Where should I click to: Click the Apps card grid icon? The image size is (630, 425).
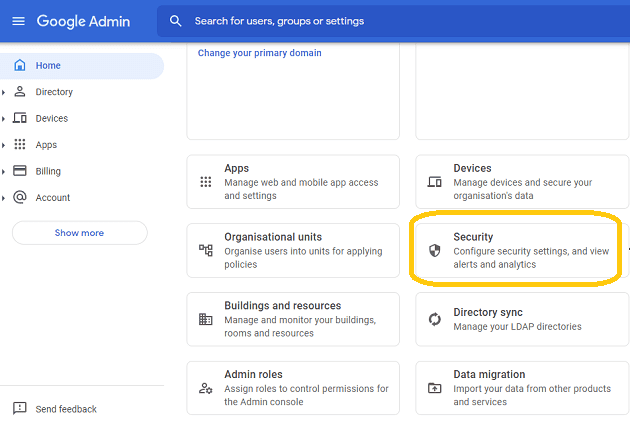(206, 182)
